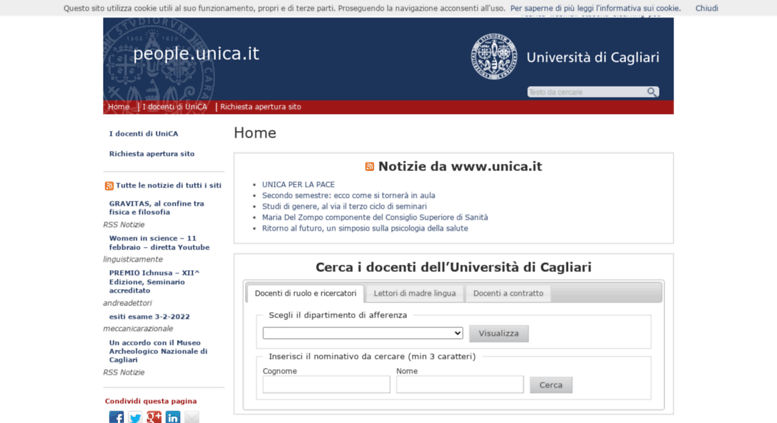This screenshot has width=777, height=423.
Task: Click the andreadettori source label
Action: click(127, 303)
